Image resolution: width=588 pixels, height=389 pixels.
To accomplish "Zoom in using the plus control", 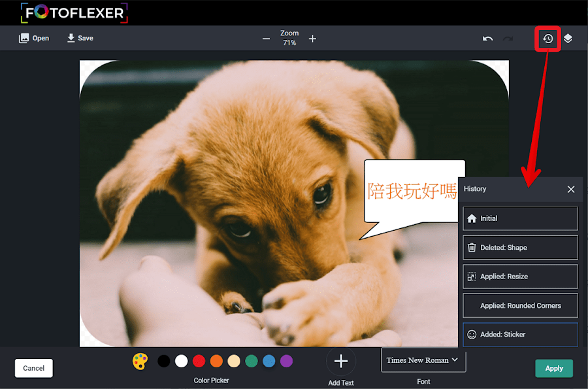I will coord(312,39).
